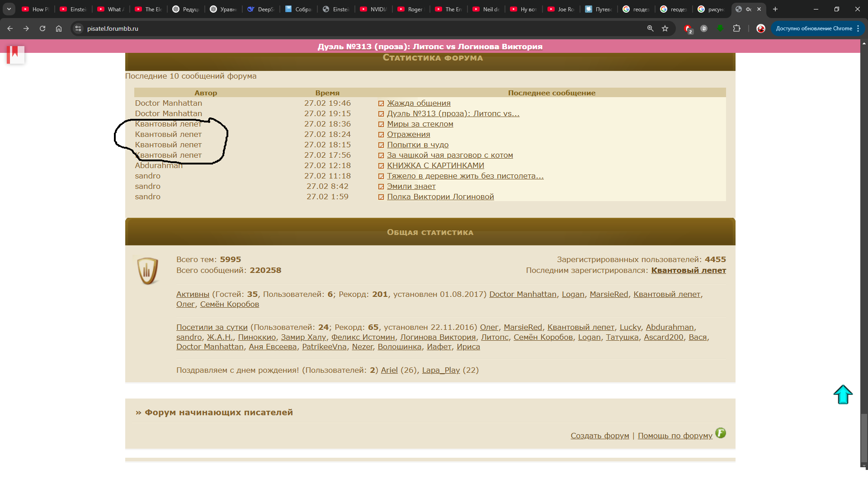Click the green extension icon in toolbar

720,28
